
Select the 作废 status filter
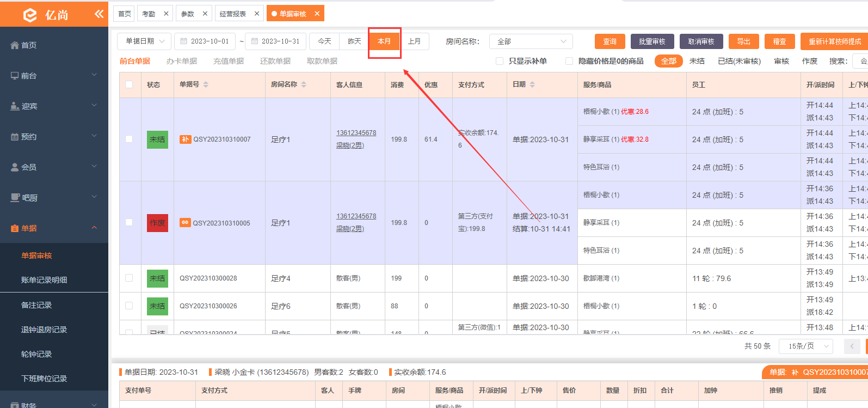[x=810, y=61]
